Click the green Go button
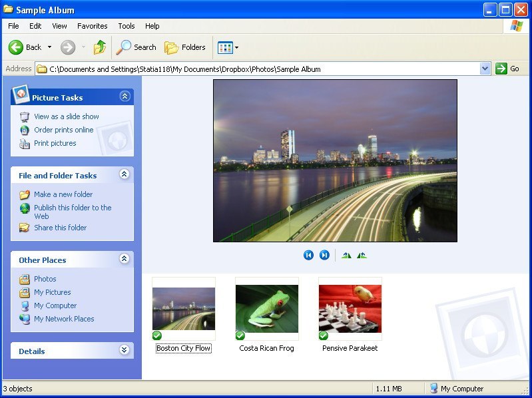 point(507,69)
